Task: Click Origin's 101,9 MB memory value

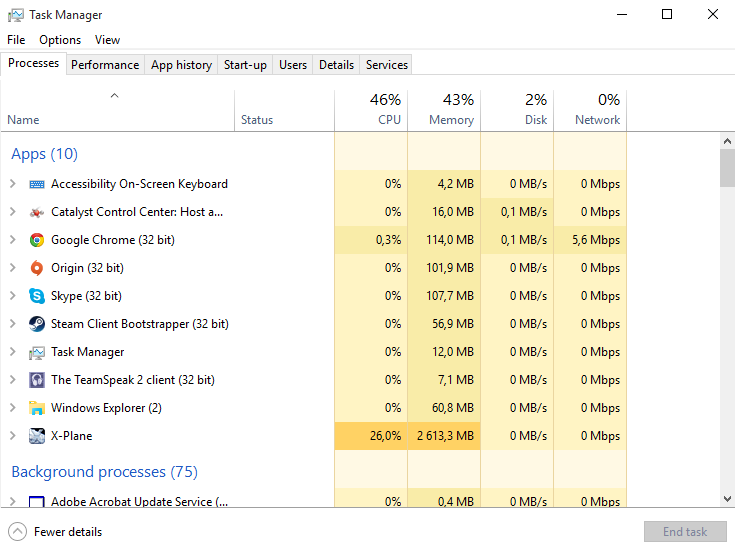Action: pyautogui.click(x=450, y=268)
